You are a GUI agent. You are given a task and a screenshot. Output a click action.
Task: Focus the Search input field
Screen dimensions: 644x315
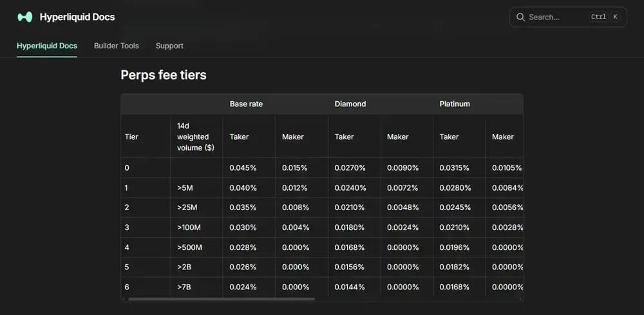(x=568, y=17)
